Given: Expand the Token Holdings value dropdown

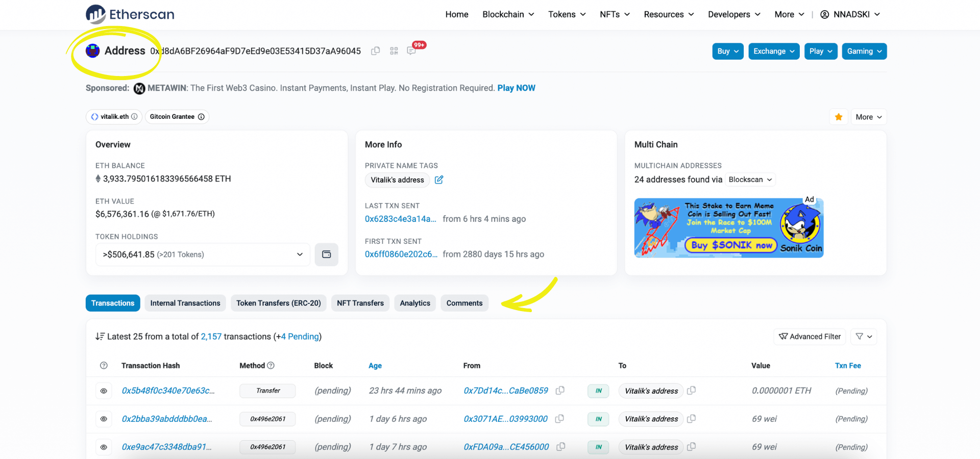Looking at the screenshot, I should [300, 254].
